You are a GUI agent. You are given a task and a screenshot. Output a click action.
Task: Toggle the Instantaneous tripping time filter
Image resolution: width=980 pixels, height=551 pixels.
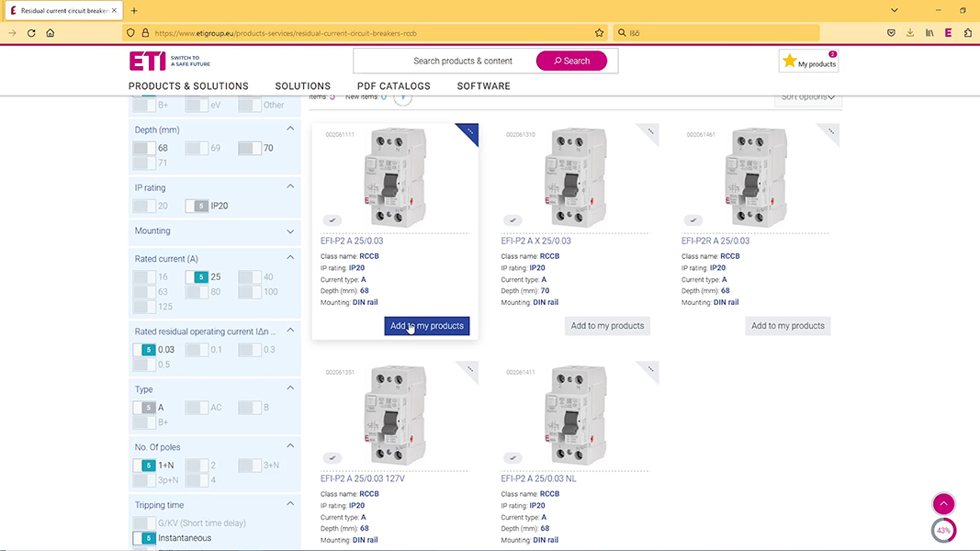(144, 538)
